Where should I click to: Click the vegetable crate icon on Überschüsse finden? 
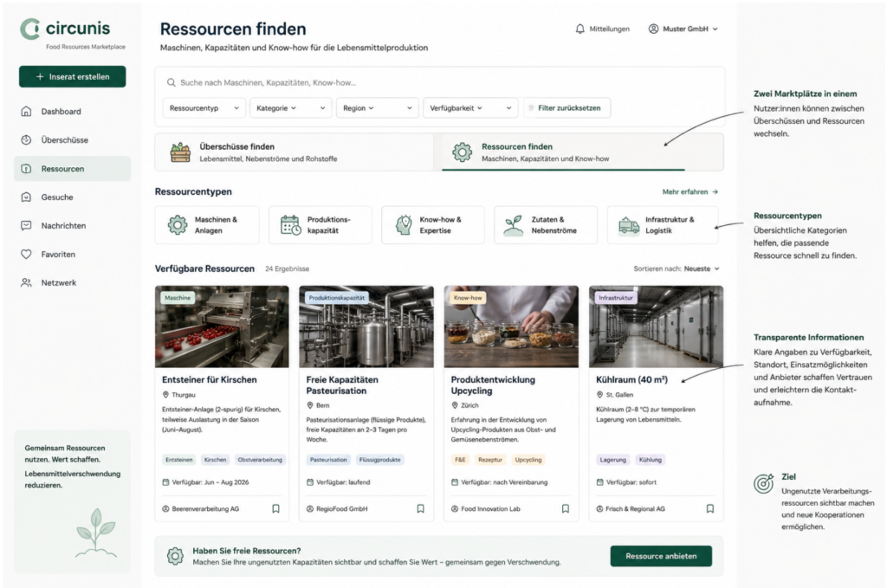pos(180,152)
